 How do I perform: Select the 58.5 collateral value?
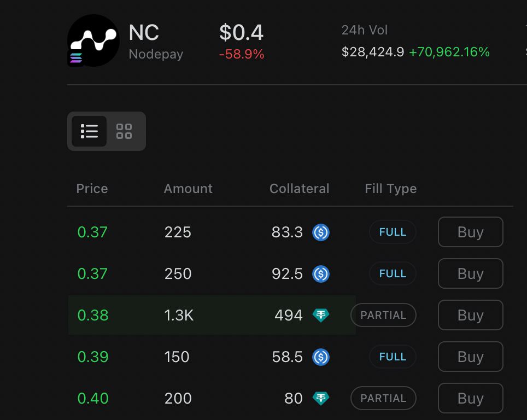pyautogui.click(x=287, y=357)
